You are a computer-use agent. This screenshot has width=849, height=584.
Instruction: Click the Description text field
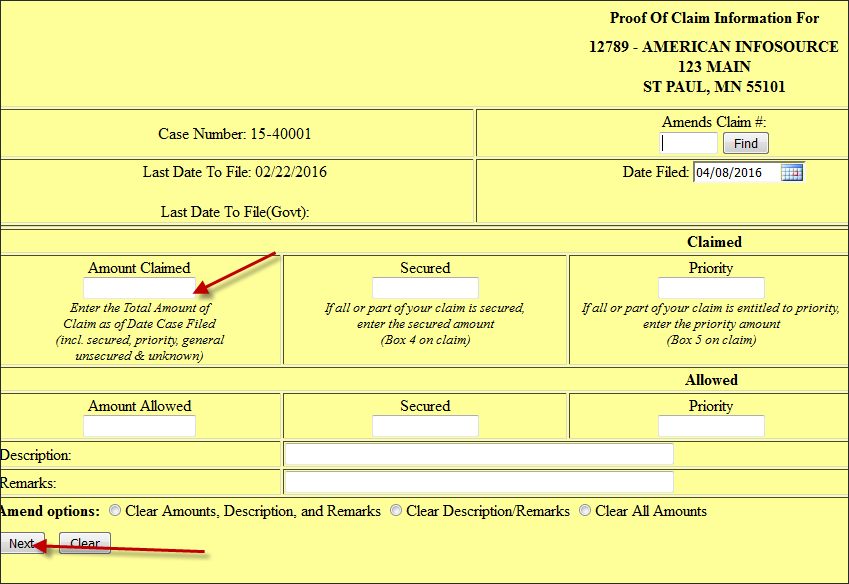point(478,455)
